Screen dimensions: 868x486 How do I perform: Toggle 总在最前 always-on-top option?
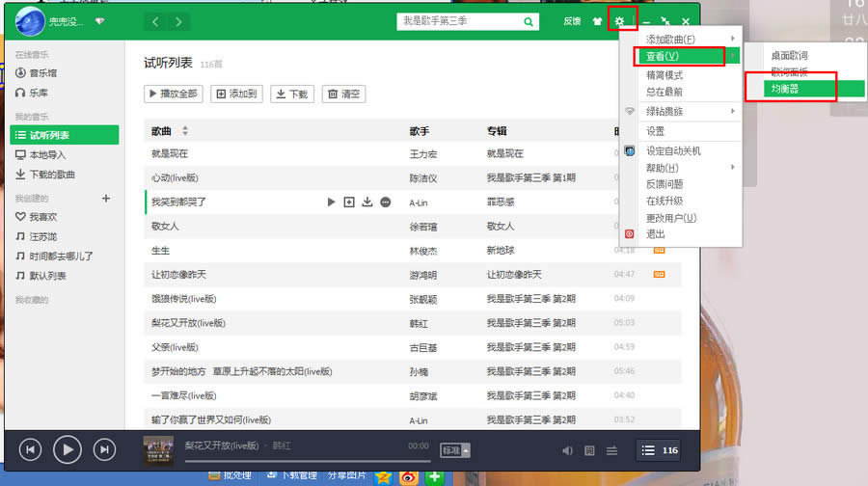(665, 92)
